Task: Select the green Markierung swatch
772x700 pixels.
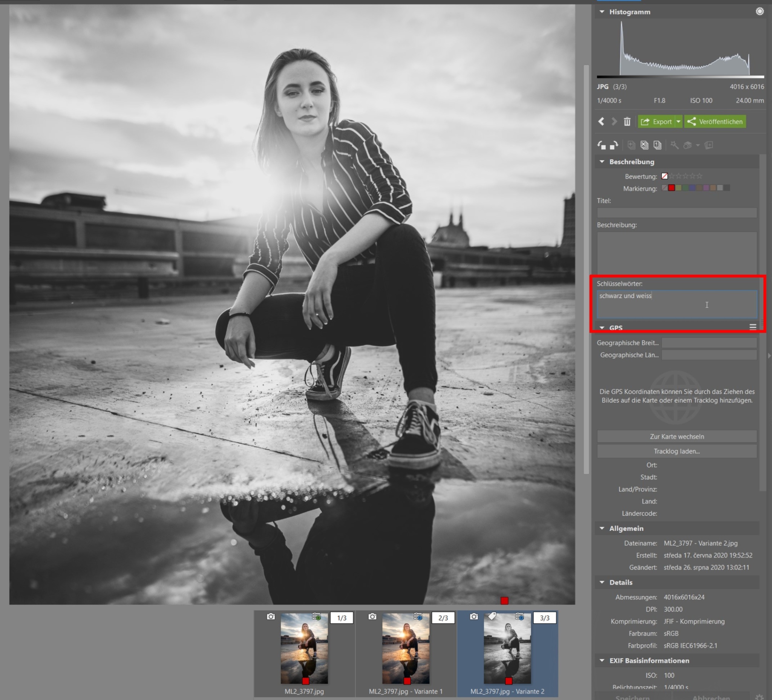Action: tap(685, 188)
